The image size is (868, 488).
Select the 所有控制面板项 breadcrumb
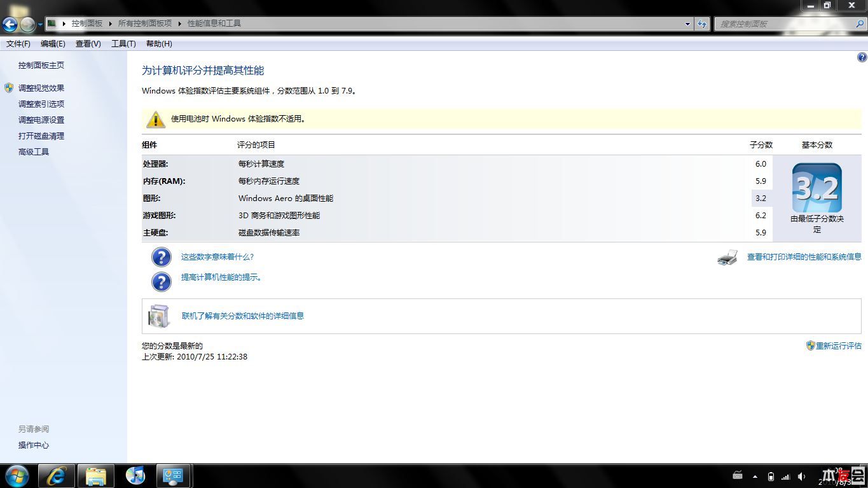point(145,24)
